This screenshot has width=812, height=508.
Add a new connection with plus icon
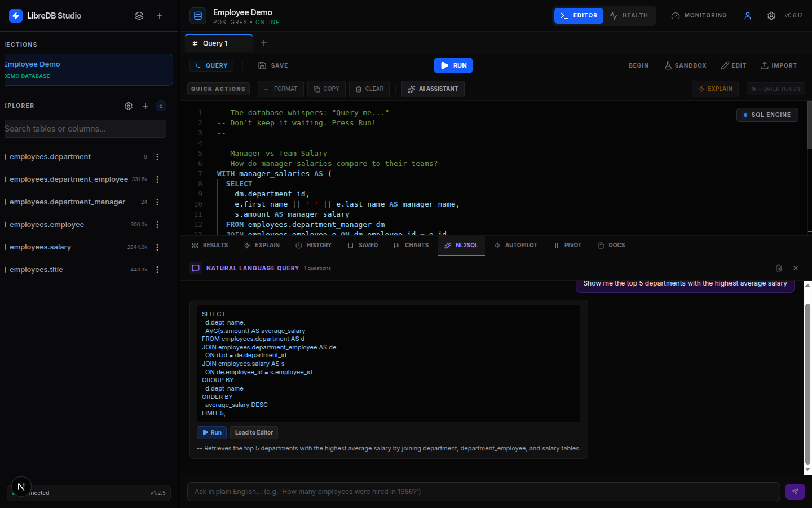click(x=160, y=16)
